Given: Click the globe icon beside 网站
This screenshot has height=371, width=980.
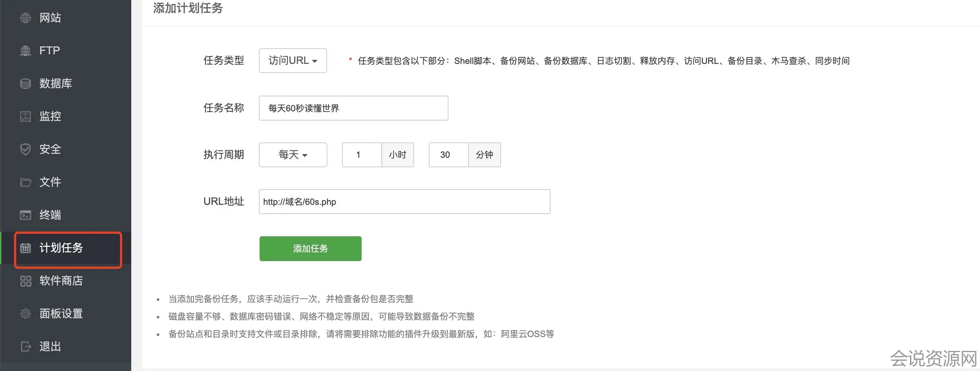Looking at the screenshot, I should tap(26, 18).
